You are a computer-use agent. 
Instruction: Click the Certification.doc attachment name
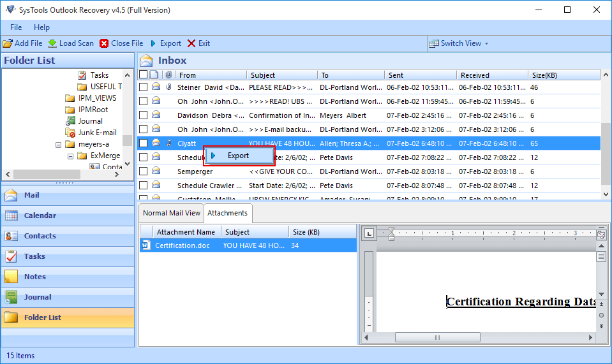pos(183,245)
